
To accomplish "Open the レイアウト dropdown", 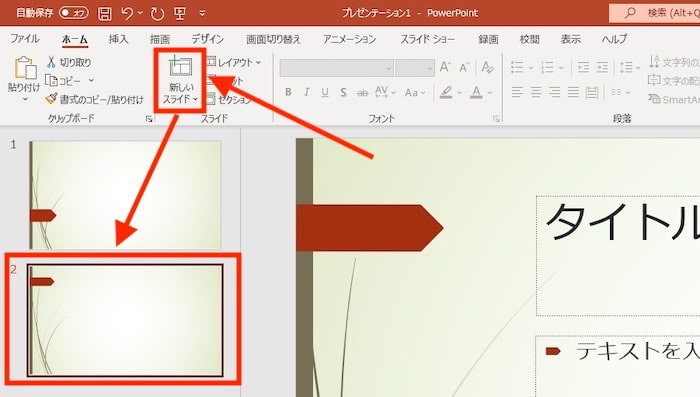I will coord(234,63).
